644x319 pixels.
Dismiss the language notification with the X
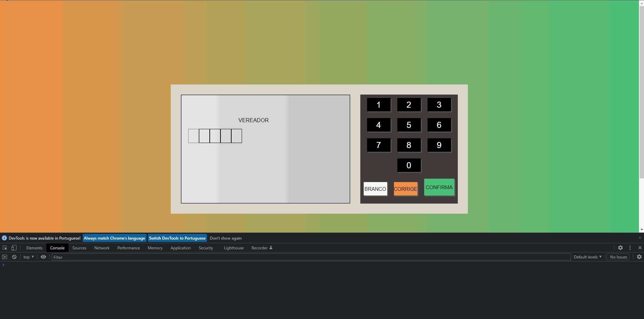pyautogui.click(x=640, y=238)
